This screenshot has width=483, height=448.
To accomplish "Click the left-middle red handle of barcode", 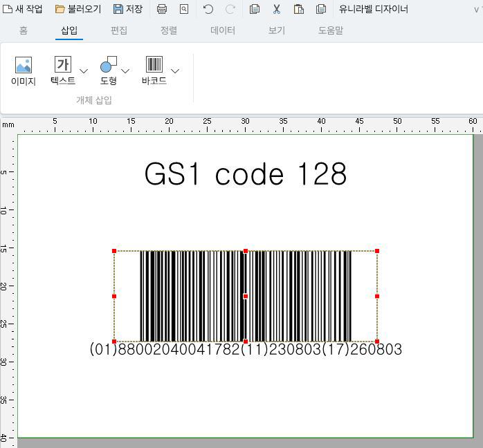I will [x=114, y=297].
